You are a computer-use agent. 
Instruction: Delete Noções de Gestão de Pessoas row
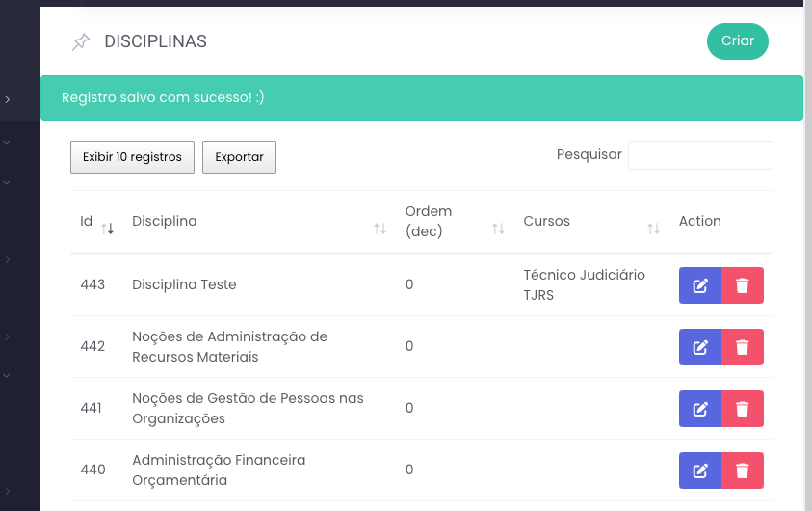tap(743, 409)
